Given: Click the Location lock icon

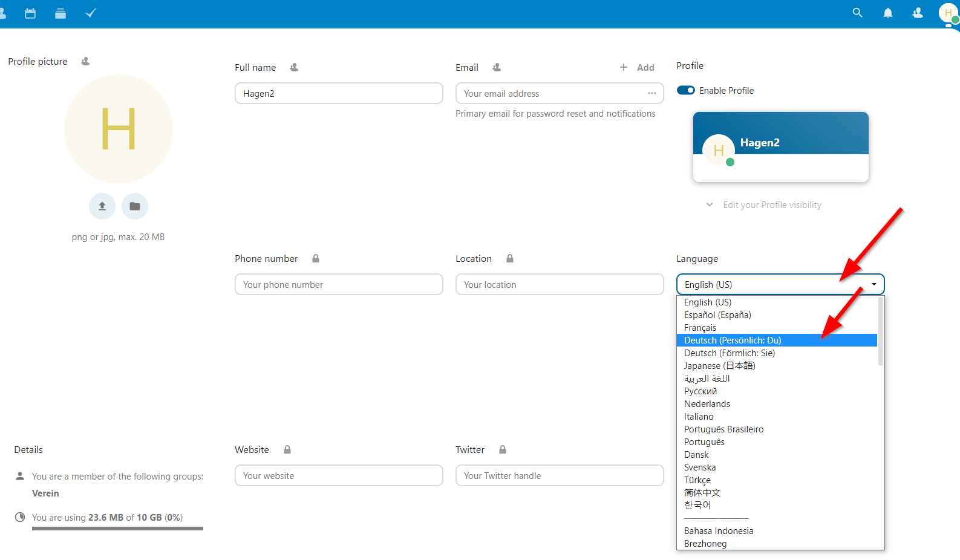Looking at the screenshot, I should pos(510,258).
